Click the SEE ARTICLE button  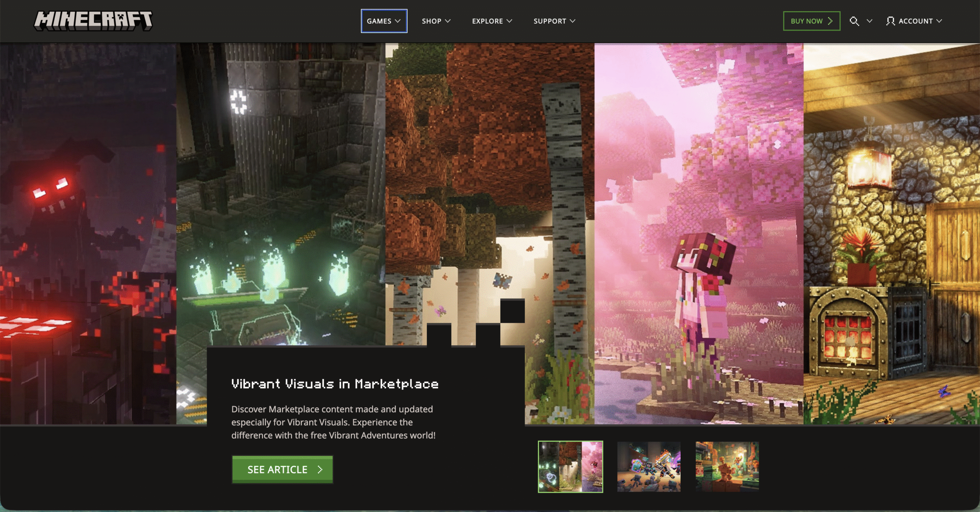click(282, 469)
